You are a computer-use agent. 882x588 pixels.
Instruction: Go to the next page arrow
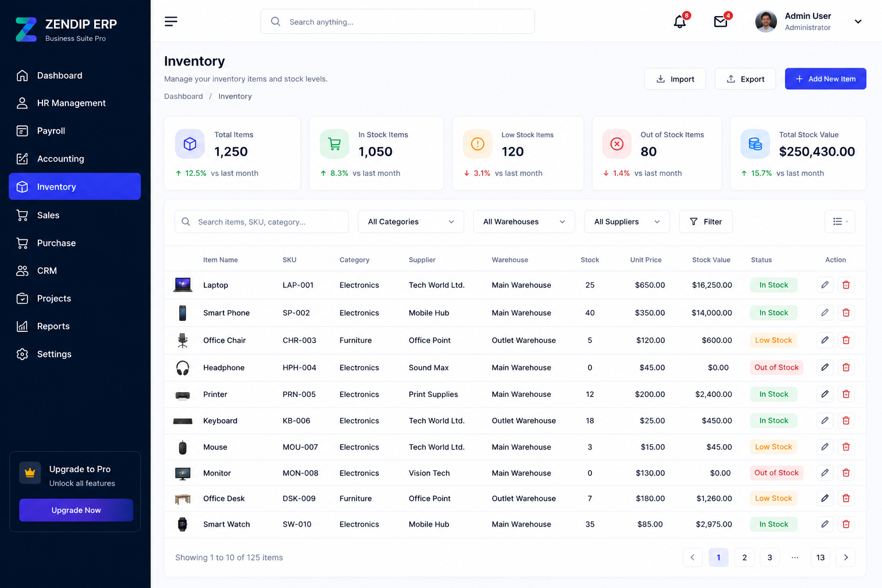(x=846, y=557)
